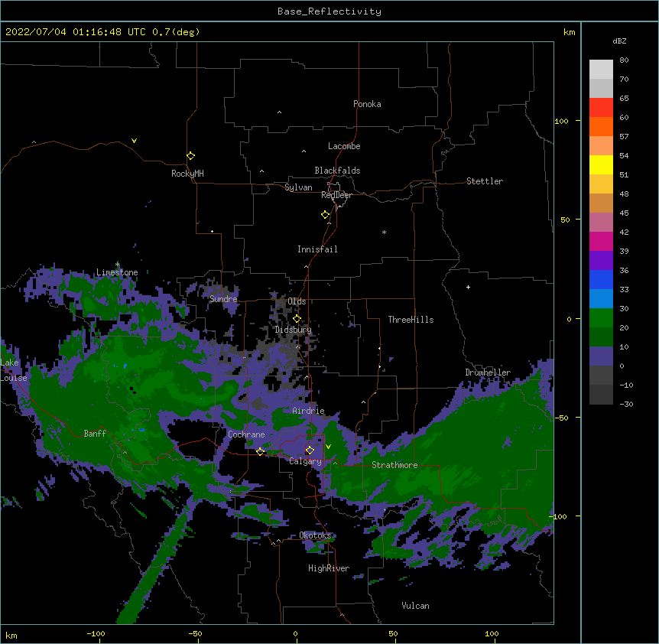Click the yellow diamond marker below Cochrane
Image resolution: width=659 pixels, height=644 pixels.
tap(260, 451)
